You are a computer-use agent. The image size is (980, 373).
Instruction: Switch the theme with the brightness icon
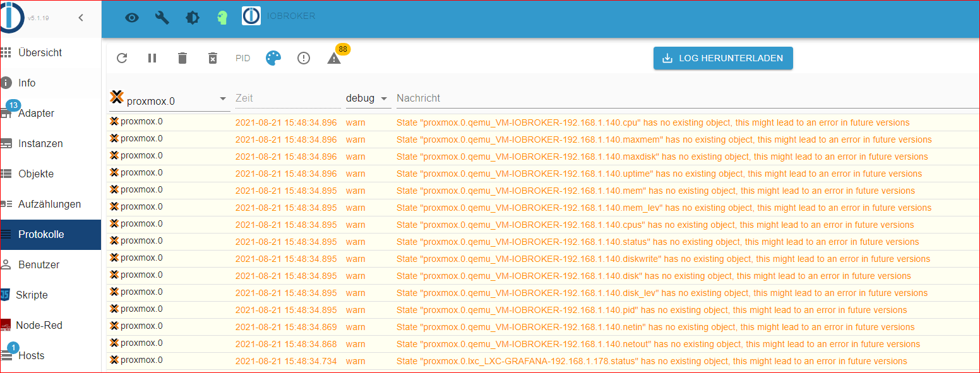click(192, 18)
